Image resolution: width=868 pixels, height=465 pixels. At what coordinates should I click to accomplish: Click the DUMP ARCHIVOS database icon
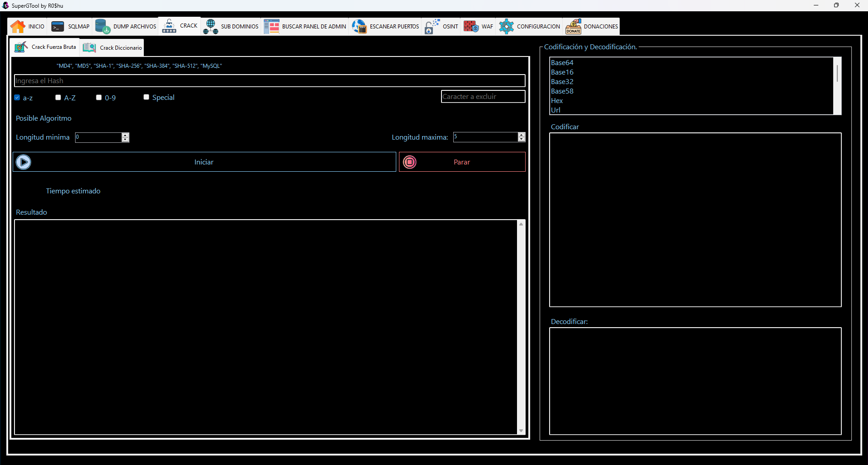tap(103, 27)
